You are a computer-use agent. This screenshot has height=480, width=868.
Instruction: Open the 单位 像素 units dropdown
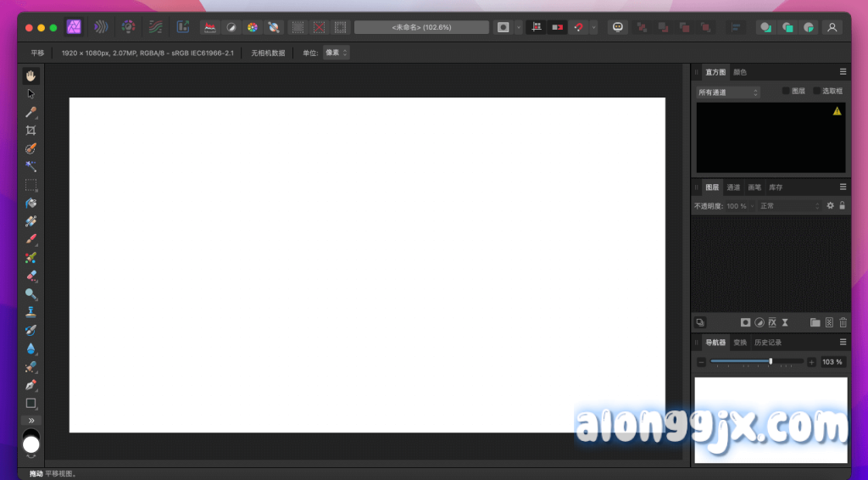337,53
